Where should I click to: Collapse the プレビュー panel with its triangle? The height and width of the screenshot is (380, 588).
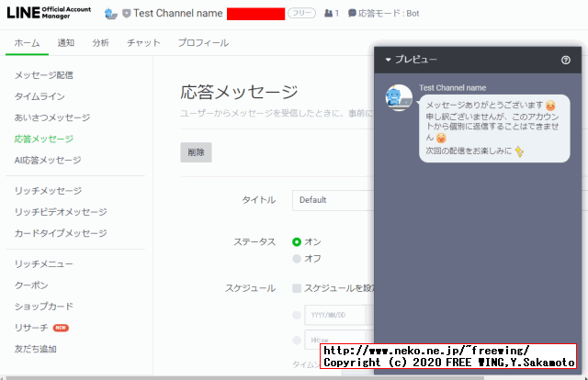[x=388, y=60]
